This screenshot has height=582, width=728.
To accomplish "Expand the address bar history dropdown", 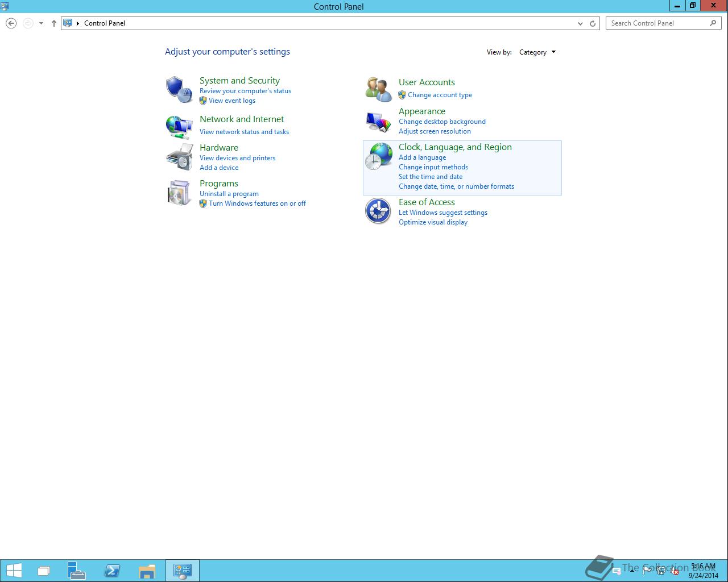I will click(580, 23).
